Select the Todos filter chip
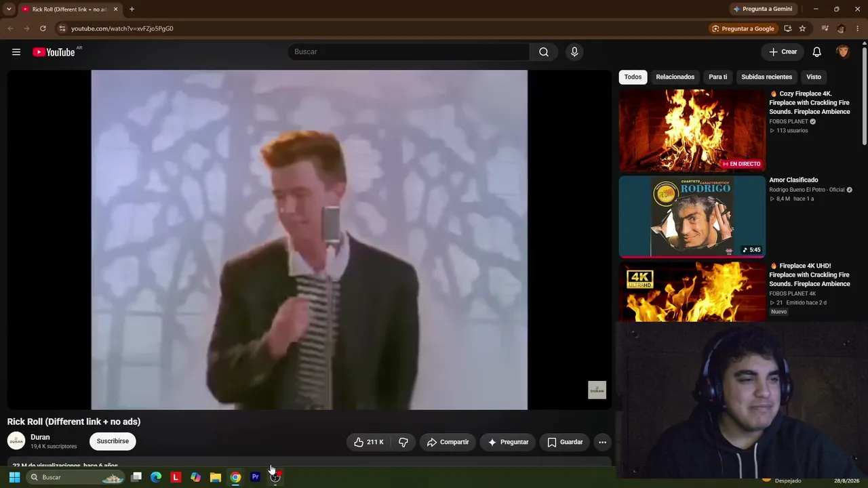 coord(633,77)
